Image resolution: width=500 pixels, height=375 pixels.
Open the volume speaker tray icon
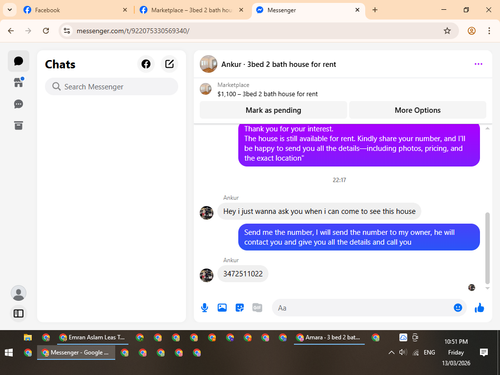coord(403,352)
